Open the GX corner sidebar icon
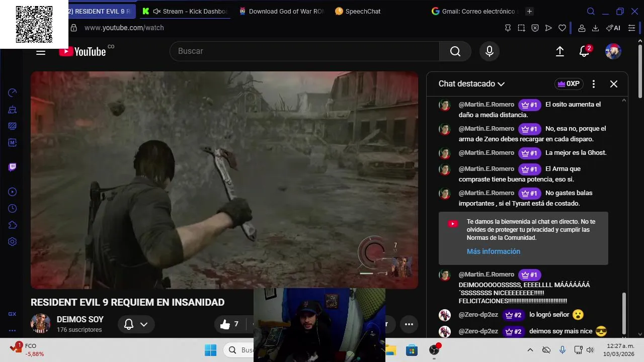Viewport: 644px width, 362px height. point(12,314)
